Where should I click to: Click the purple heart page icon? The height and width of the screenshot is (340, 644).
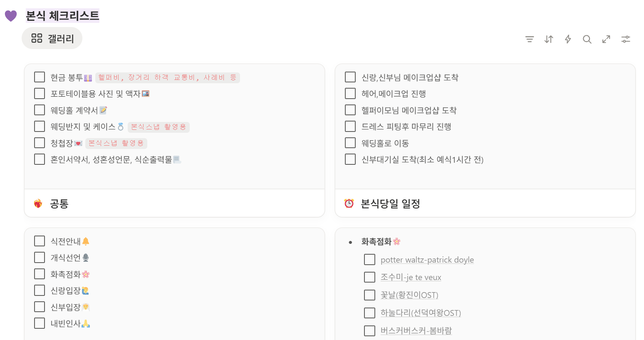click(x=10, y=15)
